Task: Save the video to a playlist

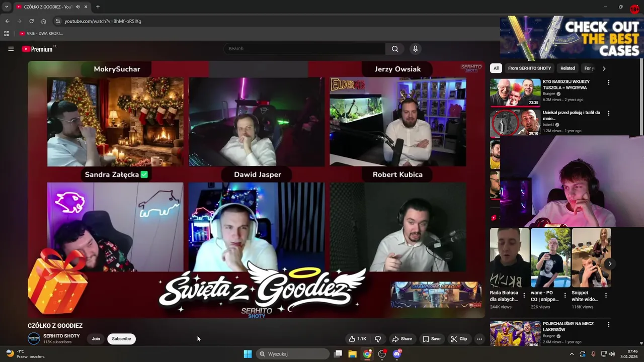Action: click(x=432, y=339)
